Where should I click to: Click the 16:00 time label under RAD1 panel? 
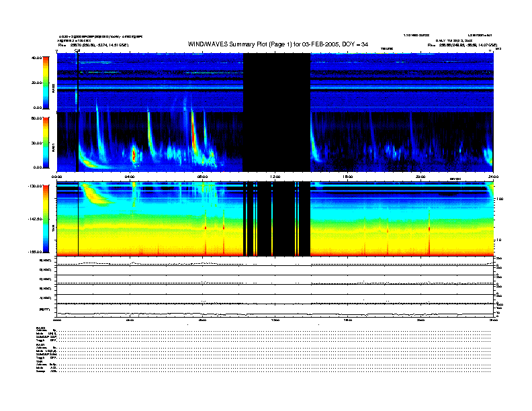(348, 177)
